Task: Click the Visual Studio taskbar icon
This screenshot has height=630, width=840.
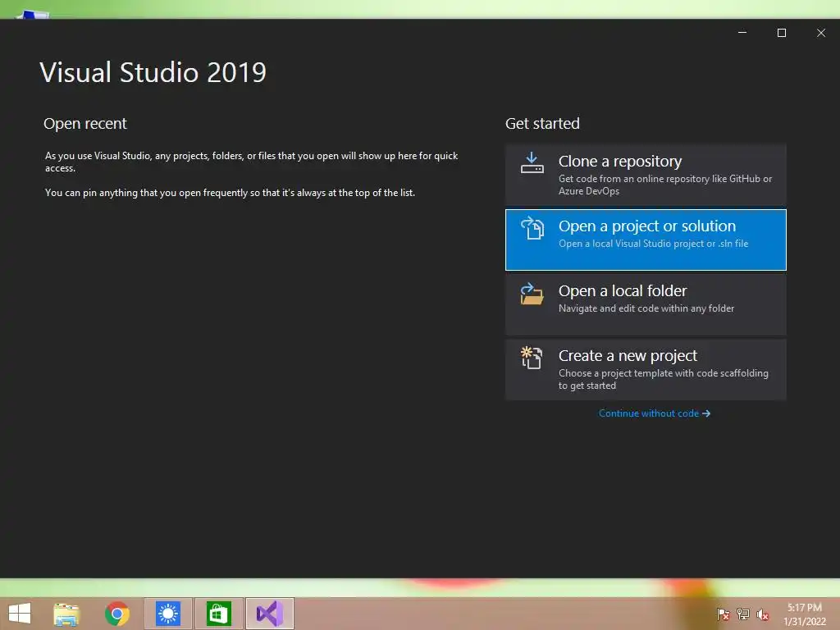Action: pos(270,614)
